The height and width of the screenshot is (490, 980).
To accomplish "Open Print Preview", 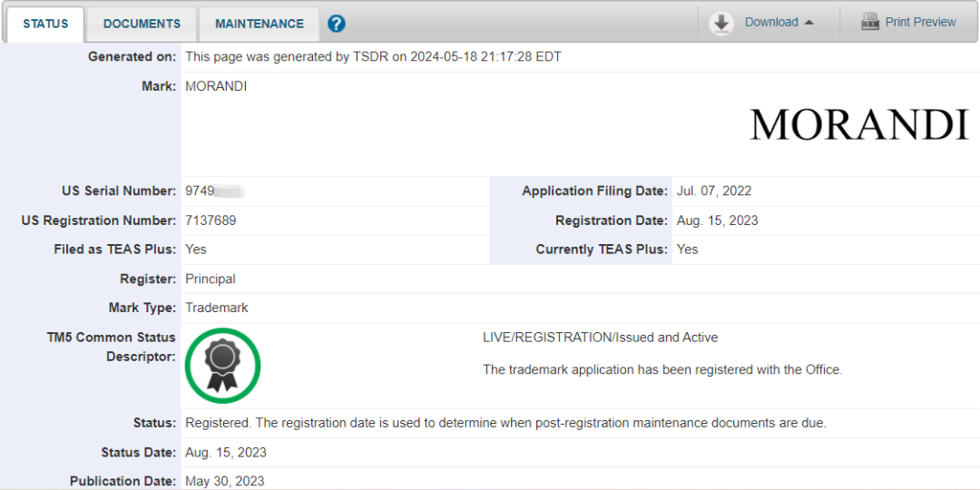I will coord(920,23).
